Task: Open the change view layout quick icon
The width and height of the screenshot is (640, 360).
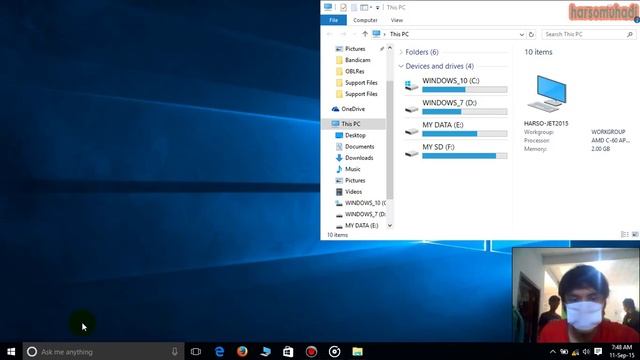Action: tap(364, 7)
